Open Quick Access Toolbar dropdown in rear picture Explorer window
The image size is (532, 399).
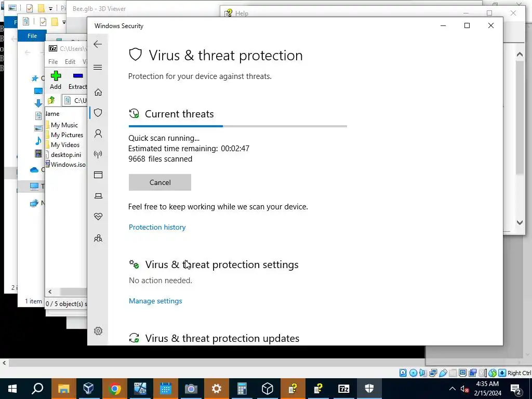coord(50,8)
